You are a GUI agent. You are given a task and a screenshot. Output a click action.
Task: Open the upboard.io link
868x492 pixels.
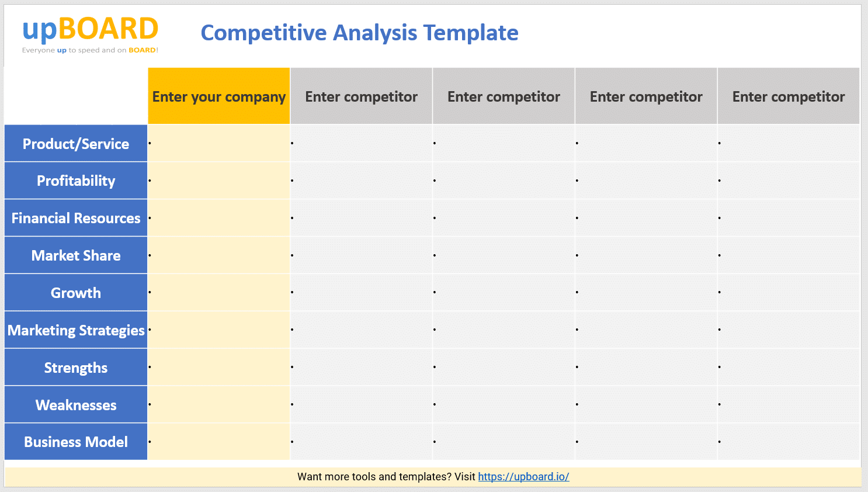click(523, 477)
